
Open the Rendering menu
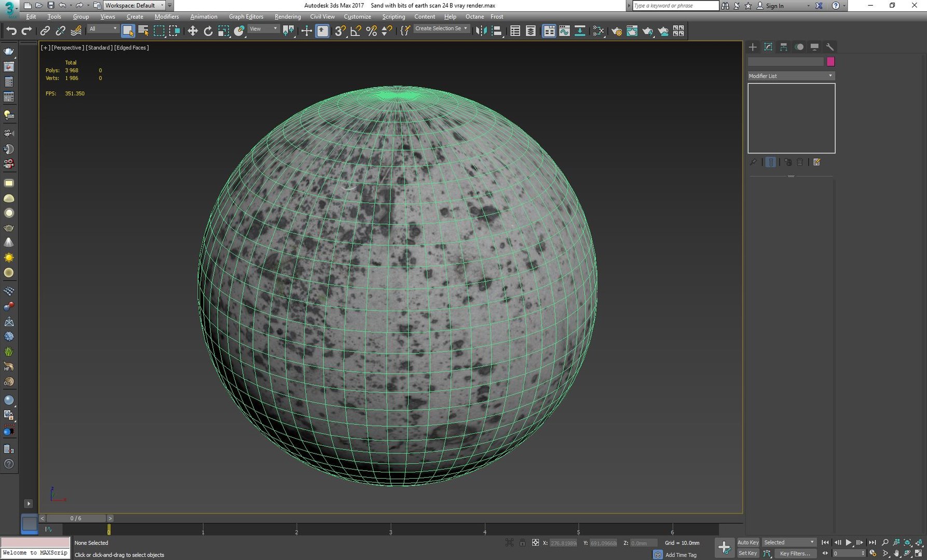288,17
